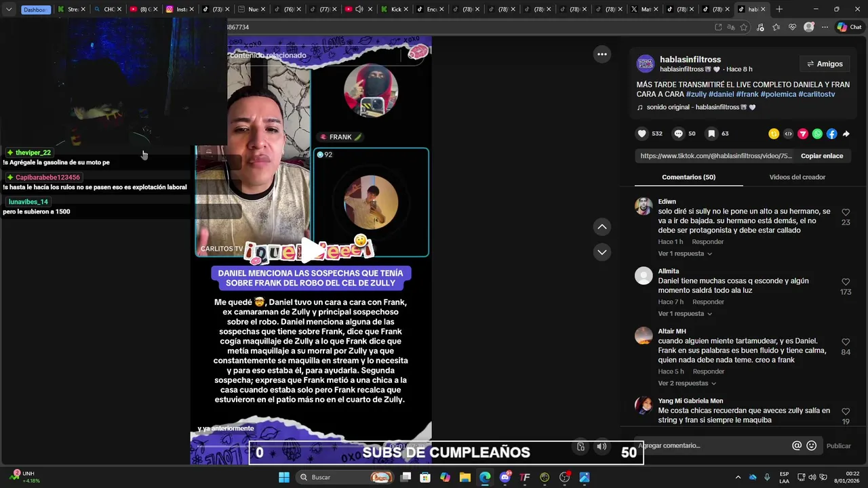Expand 2 replies under Altair MH's comment
868x488 pixels.
pyautogui.click(x=687, y=383)
